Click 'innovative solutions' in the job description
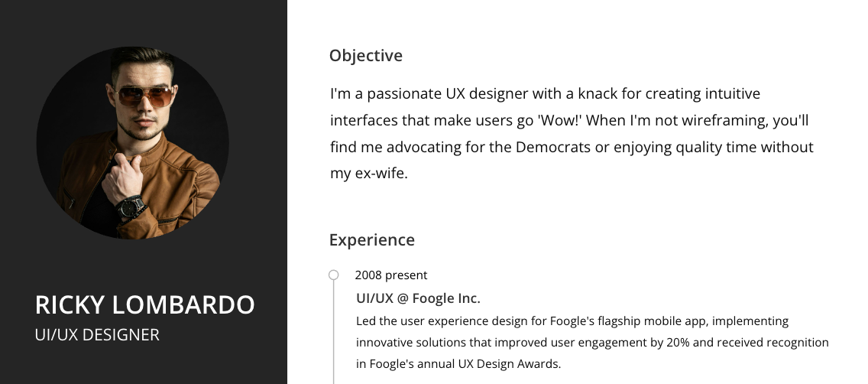868x384 pixels. pos(411,343)
